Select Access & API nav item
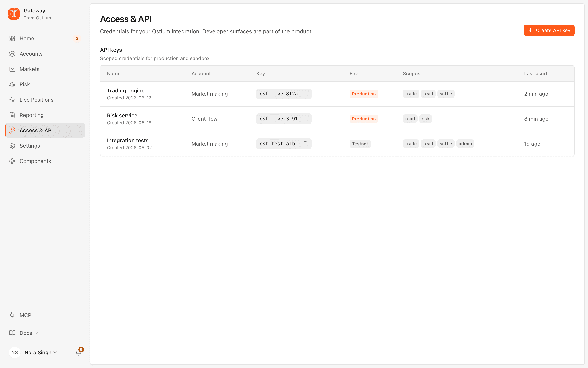This screenshot has width=588, height=368. (45, 130)
